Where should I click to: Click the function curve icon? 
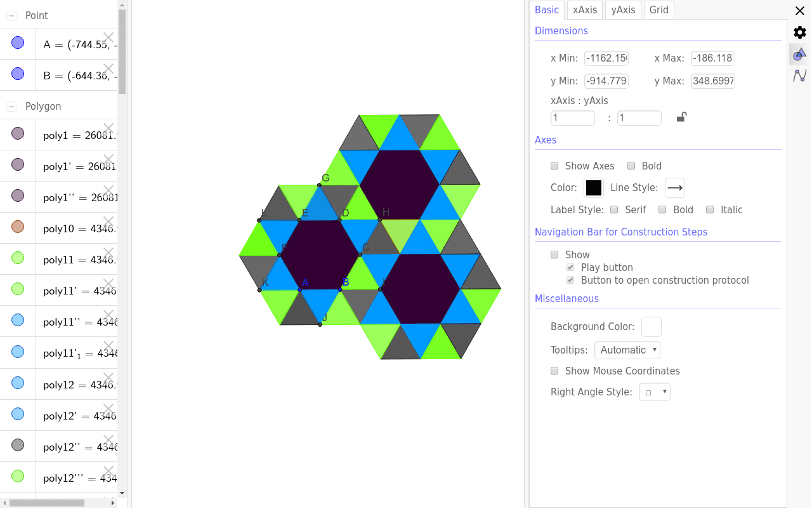tap(799, 76)
